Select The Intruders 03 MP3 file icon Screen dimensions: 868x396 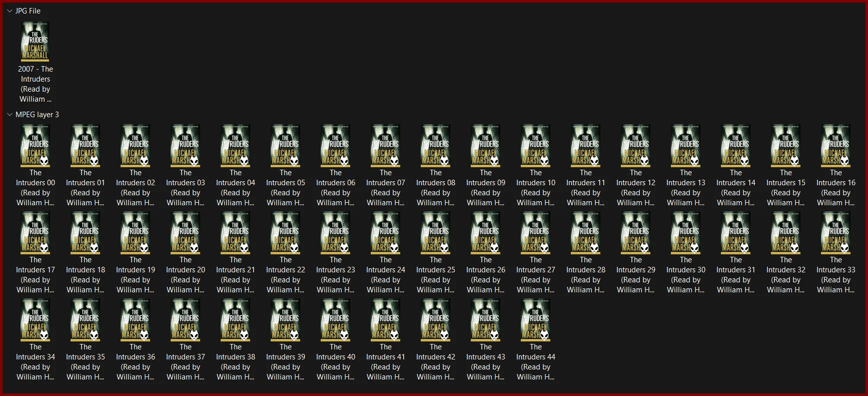[x=186, y=146]
